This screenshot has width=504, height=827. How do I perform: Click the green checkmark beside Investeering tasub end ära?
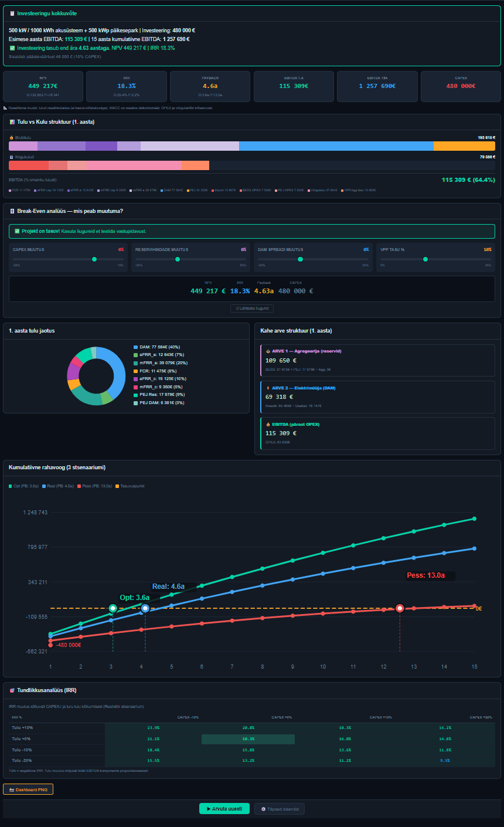[12, 48]
